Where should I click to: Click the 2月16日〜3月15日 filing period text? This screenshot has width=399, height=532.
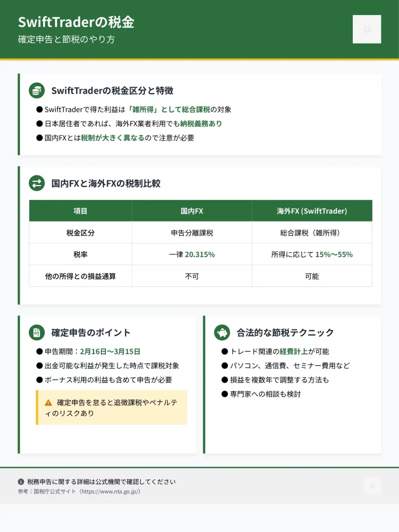pos(110,351)
